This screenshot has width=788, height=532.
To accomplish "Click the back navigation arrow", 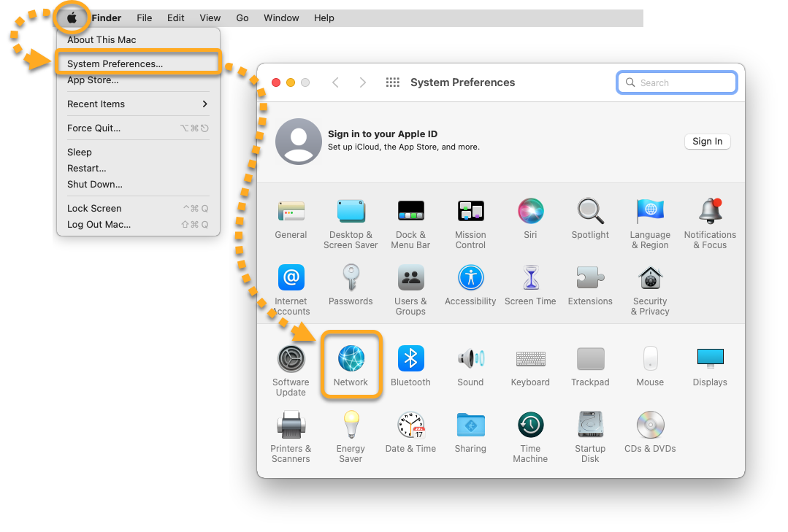I will (335, 82).
